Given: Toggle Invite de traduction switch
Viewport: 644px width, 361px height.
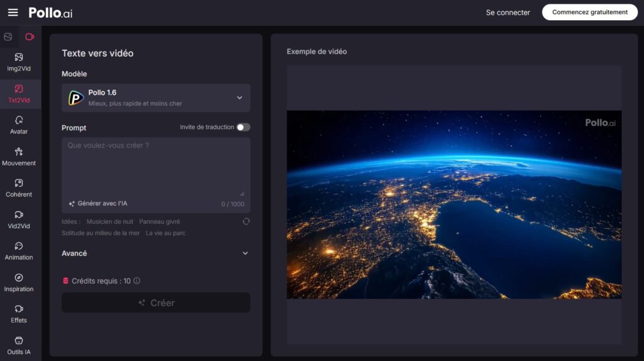Looking at the screenshot, I should coord(243,127).
